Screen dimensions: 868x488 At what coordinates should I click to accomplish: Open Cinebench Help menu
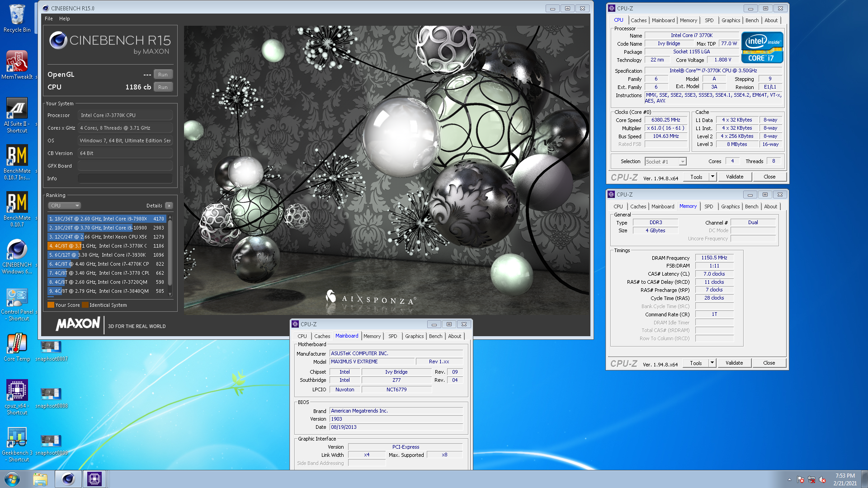pos(65,19)
